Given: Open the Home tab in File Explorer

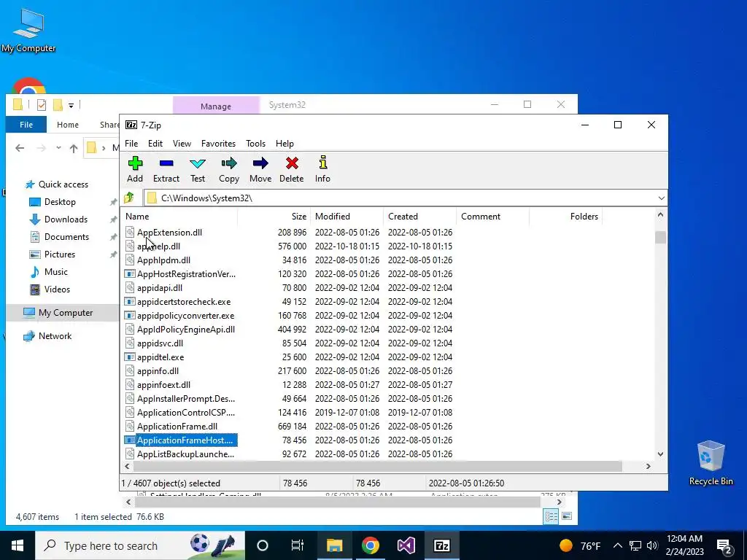Looking at the screenshot, I should pos(68,125).
